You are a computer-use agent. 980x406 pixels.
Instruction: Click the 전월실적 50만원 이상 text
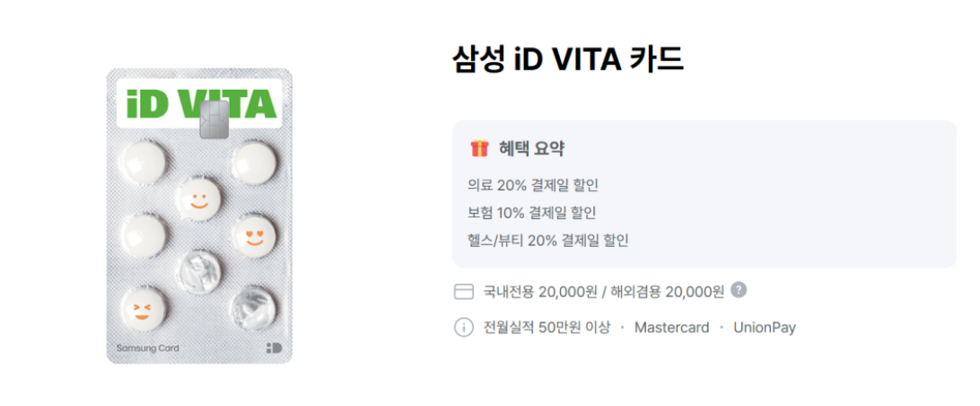[546, 327]
